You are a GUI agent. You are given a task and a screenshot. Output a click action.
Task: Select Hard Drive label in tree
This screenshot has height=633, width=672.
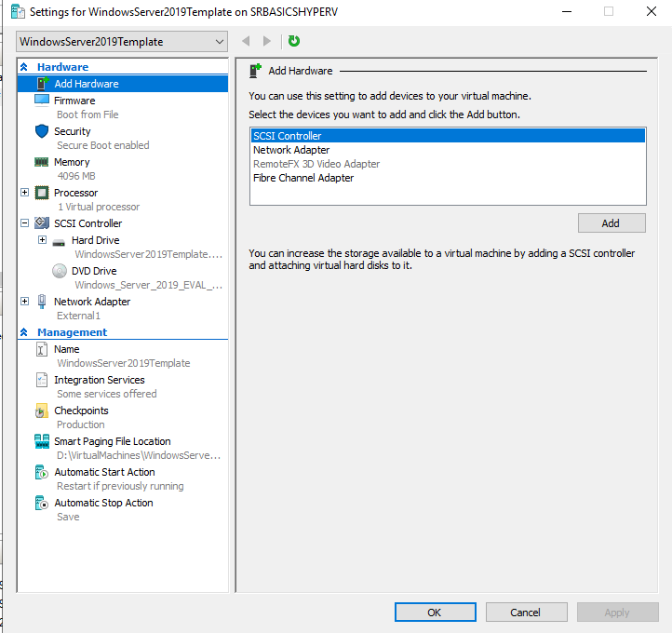pos(96,240)
